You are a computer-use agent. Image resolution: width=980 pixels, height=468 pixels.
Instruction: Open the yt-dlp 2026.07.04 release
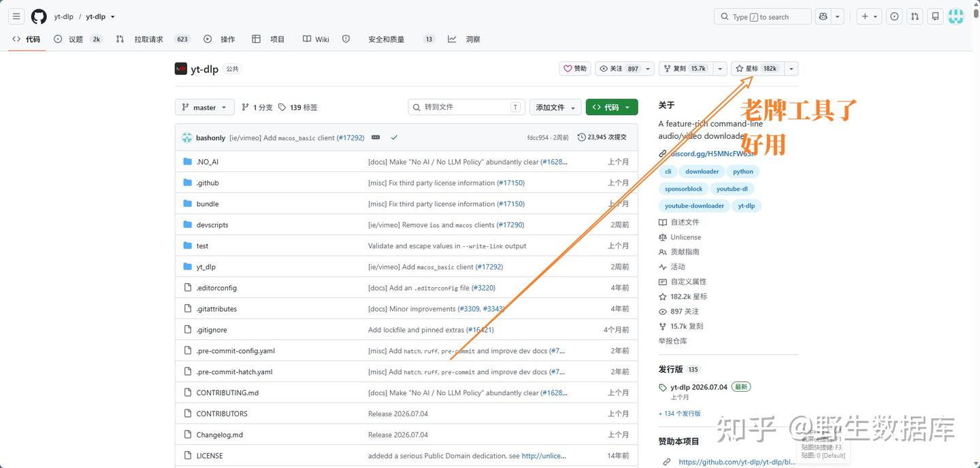point(699,387)
